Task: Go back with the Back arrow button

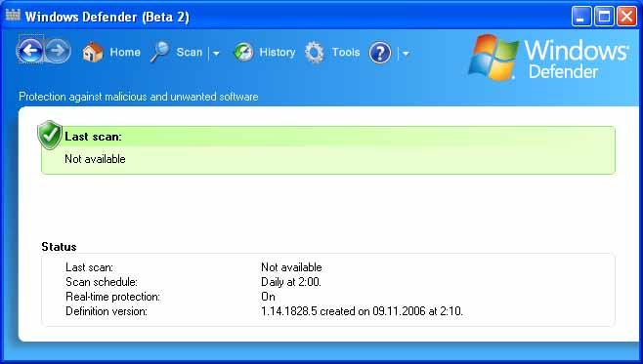Action: (x=30, y=51)
